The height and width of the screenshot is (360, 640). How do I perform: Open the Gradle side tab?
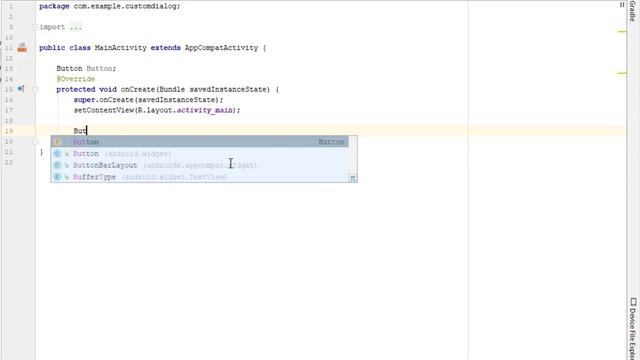[633, 11]
